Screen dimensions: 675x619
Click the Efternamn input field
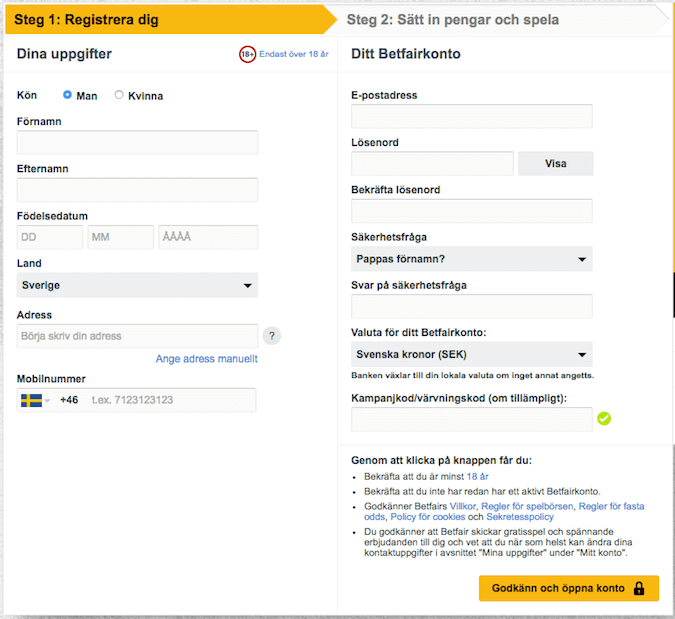click(x=137, y=190)
